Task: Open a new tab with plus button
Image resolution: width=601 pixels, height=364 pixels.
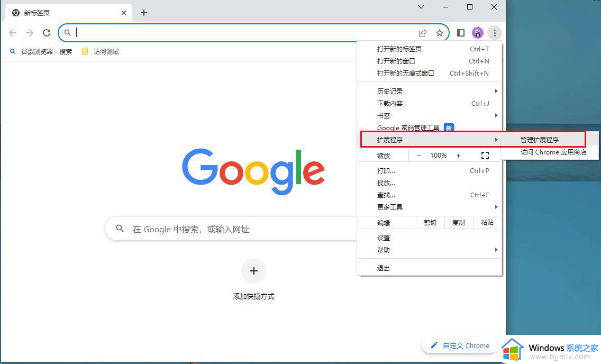Action: tap(144, 13)
